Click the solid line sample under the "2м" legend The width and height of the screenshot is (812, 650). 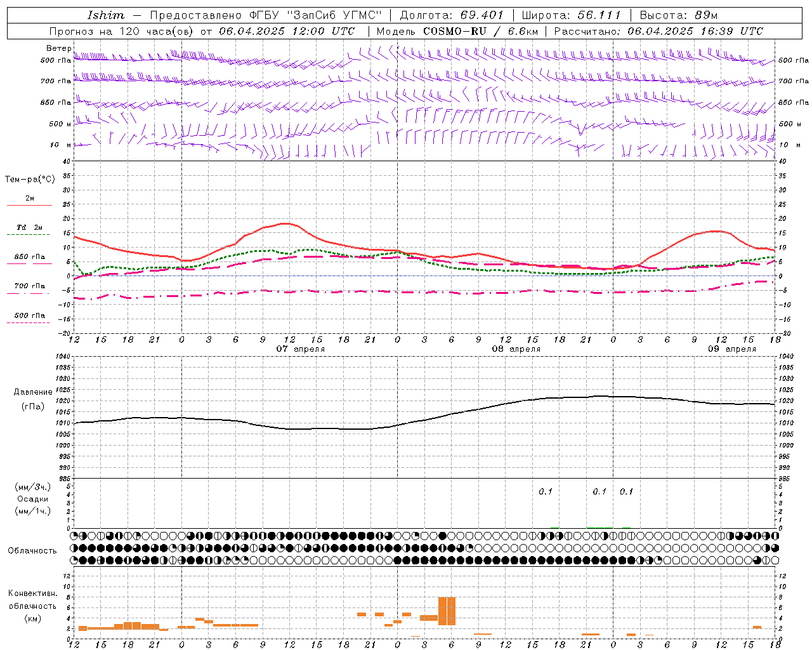(x=30, y=206)
